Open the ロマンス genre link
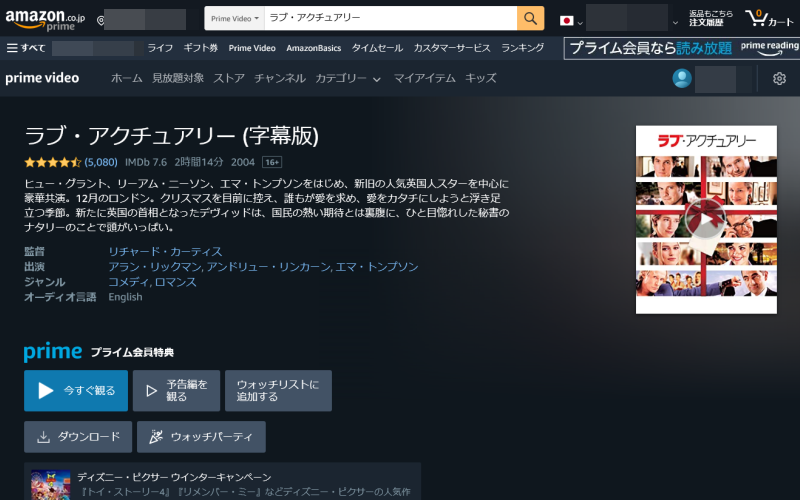800x500 pixels. [x=175, y=282]
